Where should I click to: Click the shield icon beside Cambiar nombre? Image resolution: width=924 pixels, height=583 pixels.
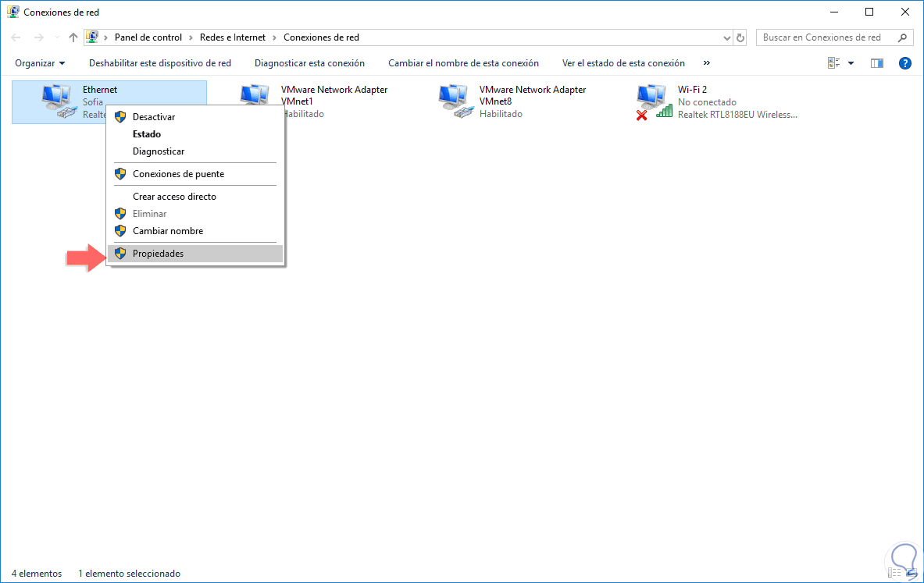[x=120, y=230]
